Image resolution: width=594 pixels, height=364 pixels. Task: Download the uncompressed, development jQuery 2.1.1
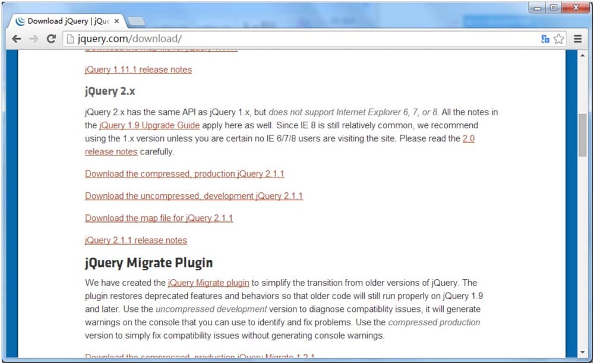point(194,196)
